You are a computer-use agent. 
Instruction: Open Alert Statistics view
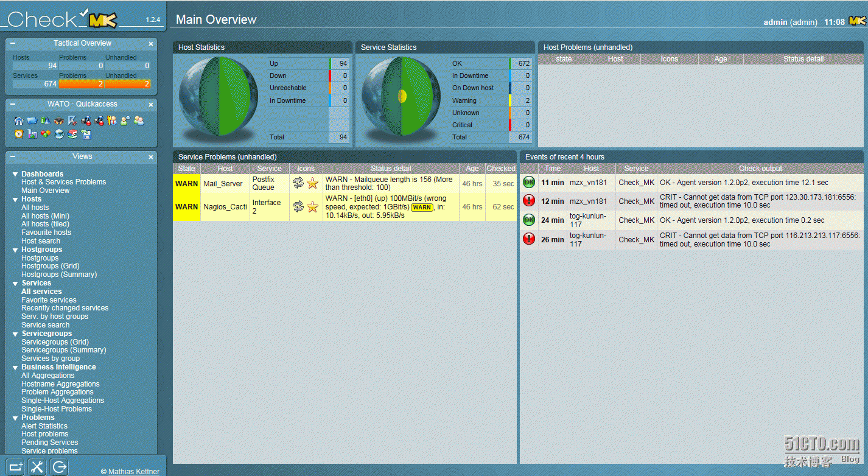pyautogui.click(x=44, y=426)
